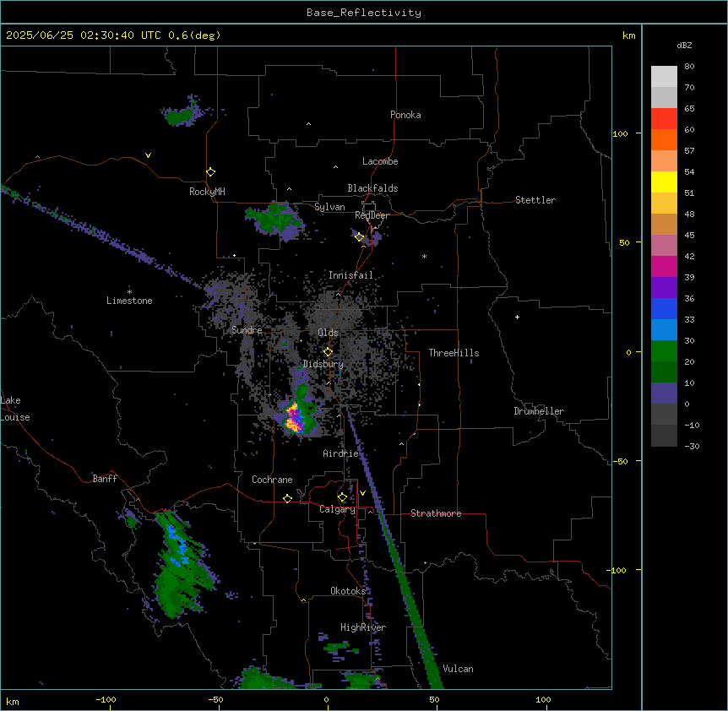Click the RockyMH label
Screen dimensions: 728x711
pos(207,191)
